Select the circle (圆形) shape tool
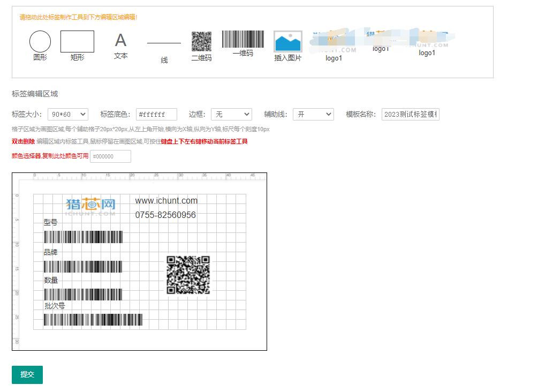Screen dimensions: 553x392 pos(40,42)
